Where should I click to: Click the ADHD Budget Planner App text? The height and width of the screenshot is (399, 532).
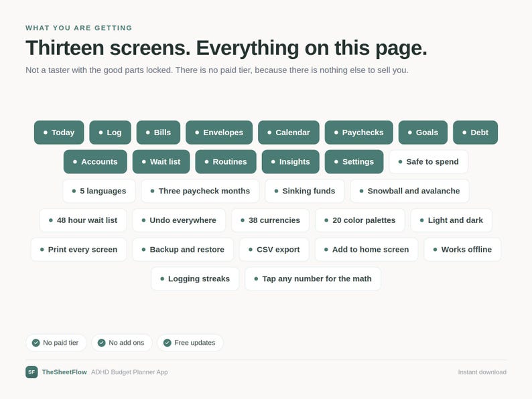pyautogui.click(x=129, y=372)
